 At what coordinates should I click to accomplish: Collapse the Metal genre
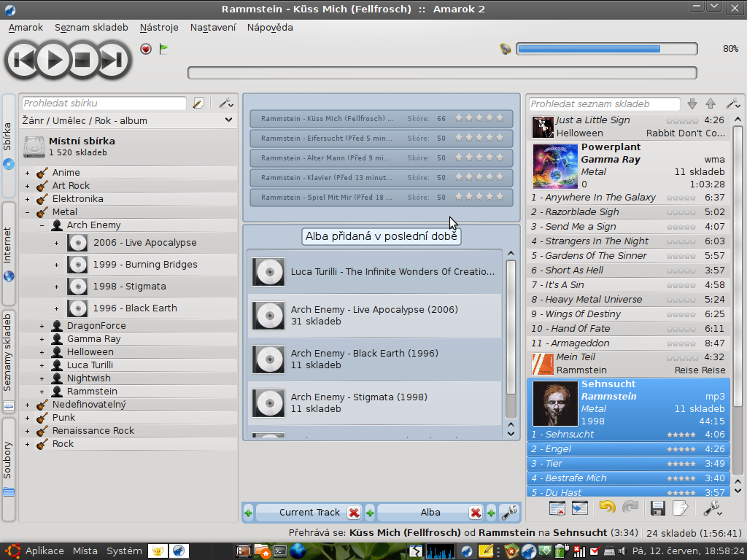pos(27,212)
